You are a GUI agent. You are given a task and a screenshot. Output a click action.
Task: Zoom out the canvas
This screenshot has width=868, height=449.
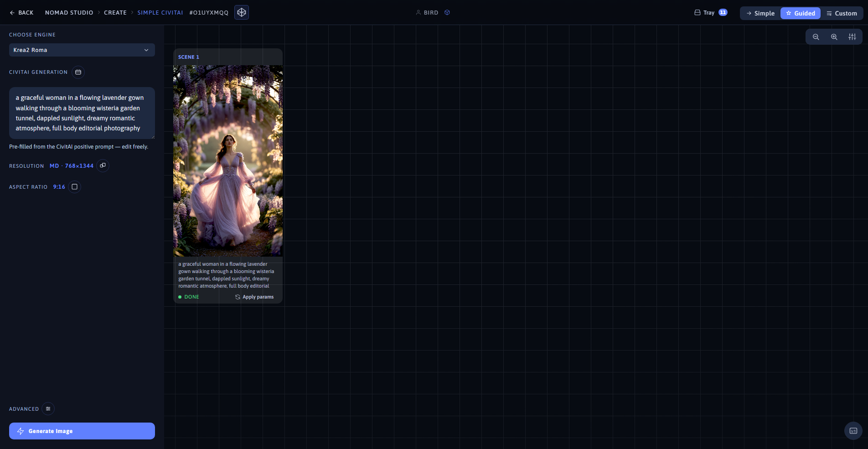tap(816, 37)
